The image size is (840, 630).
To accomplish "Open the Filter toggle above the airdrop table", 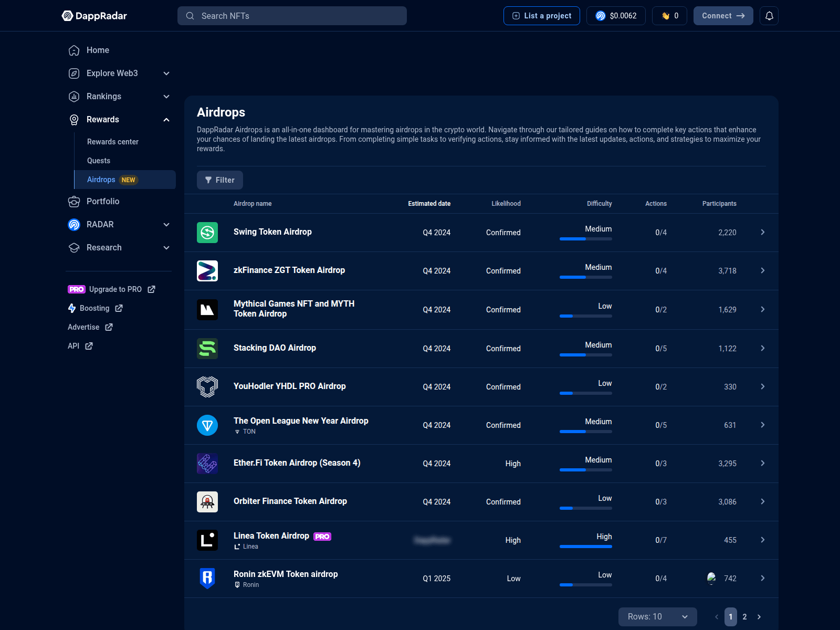I will coord(219,180).
